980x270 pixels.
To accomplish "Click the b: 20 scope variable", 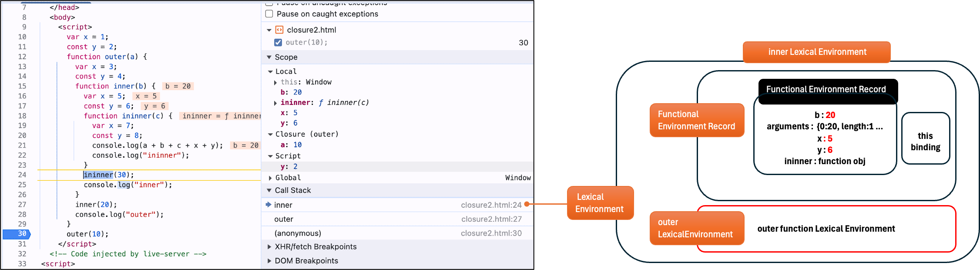I will coord(291,92).
